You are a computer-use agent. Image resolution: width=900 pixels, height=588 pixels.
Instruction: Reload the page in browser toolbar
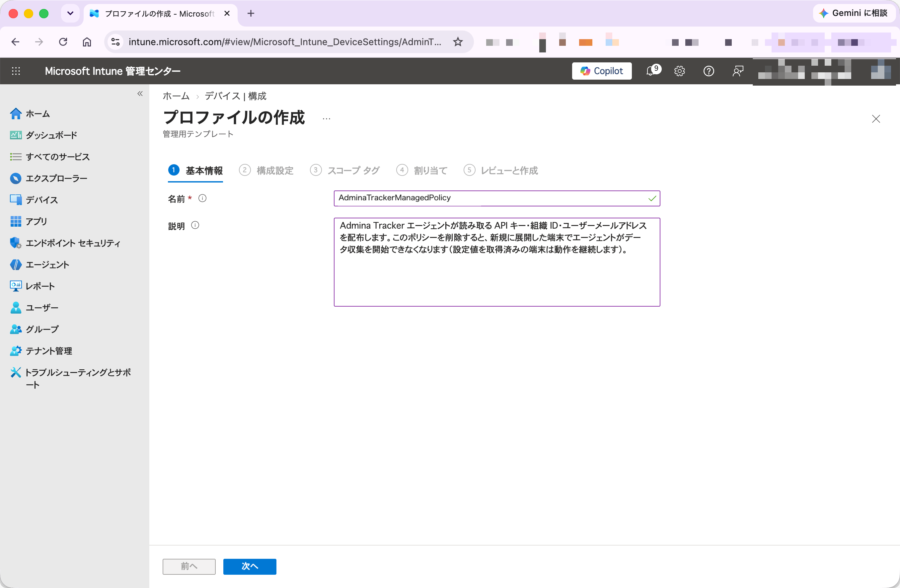[x=63, y=41]
